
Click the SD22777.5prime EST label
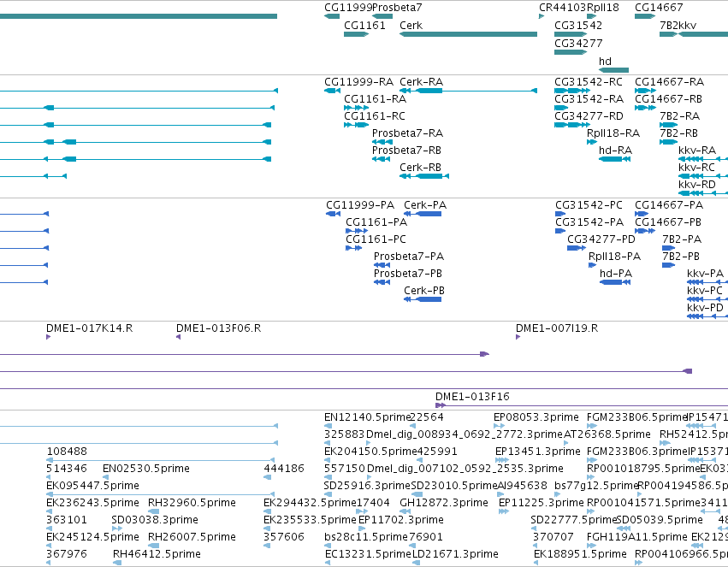pyautogui.click(x=573, y=520)
